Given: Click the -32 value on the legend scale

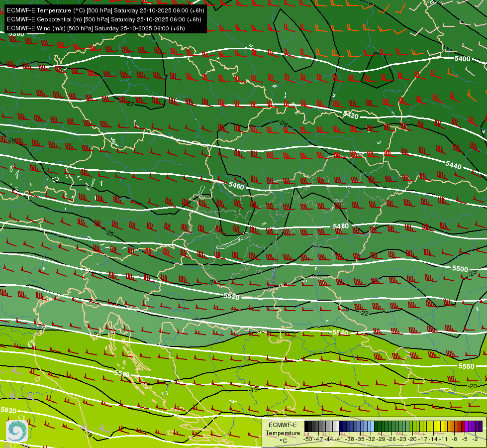Looking at the screenshot, I should pyautogui.click(x=371, y=439).
